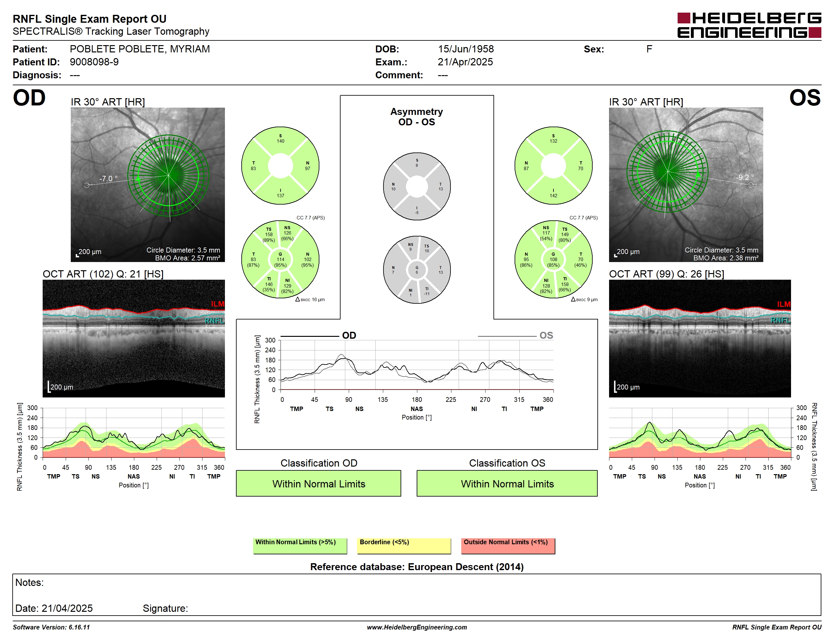The image size is (834, 644).
Task: Click the exam date 21/Apr/2025
Action: (x=466, y=62)
